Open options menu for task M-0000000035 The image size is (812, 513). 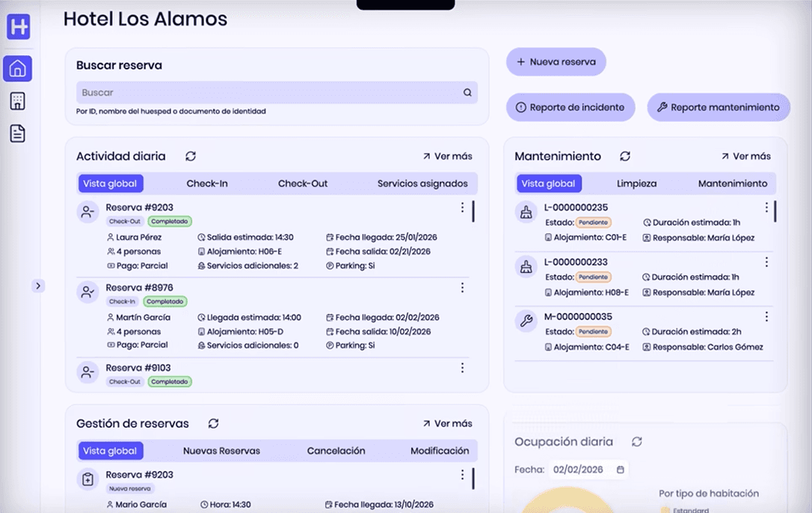click(x=766, y=316)
